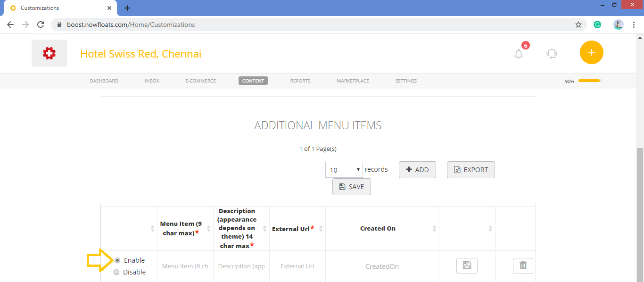This screenshot has height=282, width=644.
Task: Delete the row with trash icon
Action: pyautogui.click(x=523, y=266)
